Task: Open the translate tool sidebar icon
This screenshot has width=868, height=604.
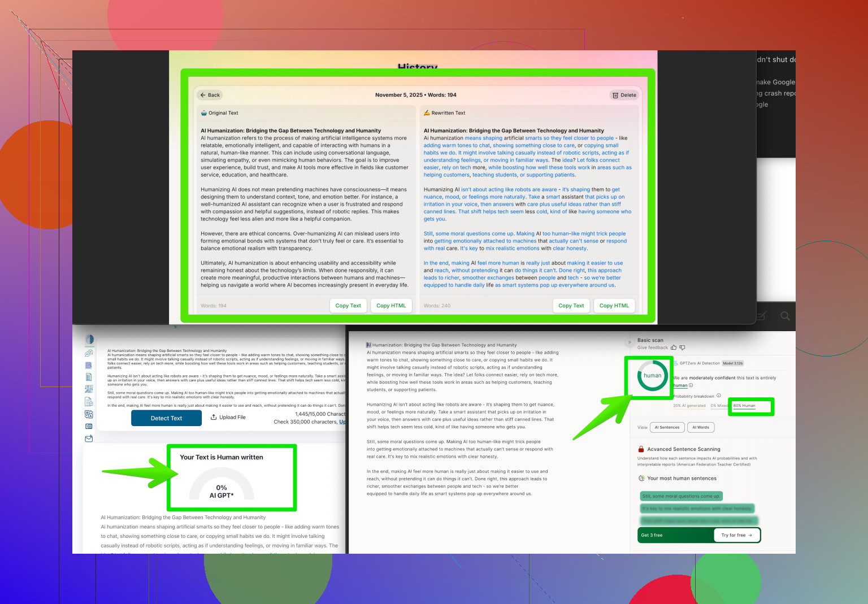Action: coord(89,414)
